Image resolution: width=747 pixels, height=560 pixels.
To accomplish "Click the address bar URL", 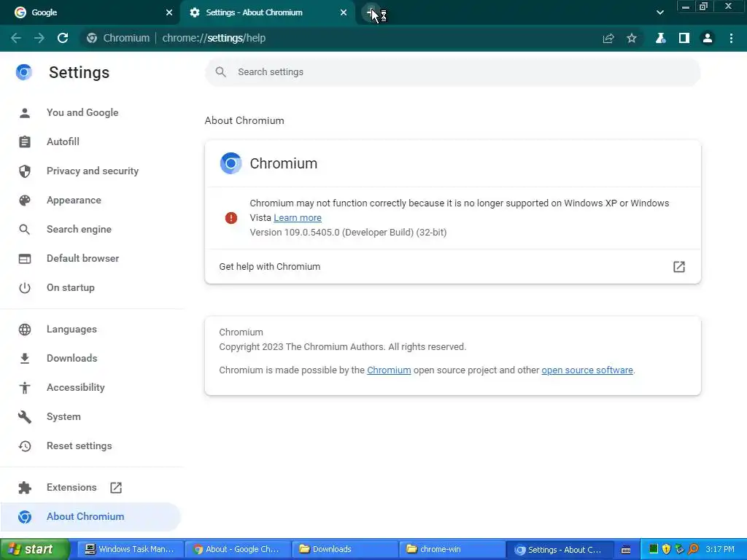I will click(214, 38).
